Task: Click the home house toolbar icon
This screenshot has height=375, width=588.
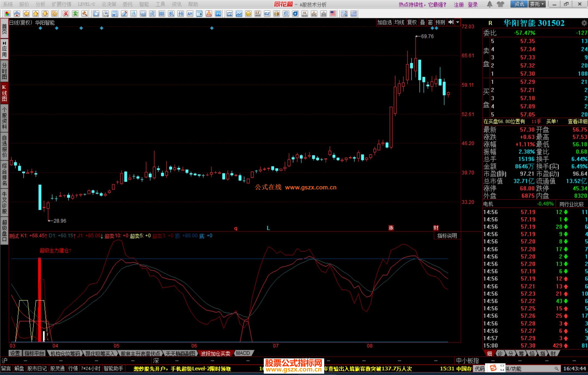Action: pos(17,14)
